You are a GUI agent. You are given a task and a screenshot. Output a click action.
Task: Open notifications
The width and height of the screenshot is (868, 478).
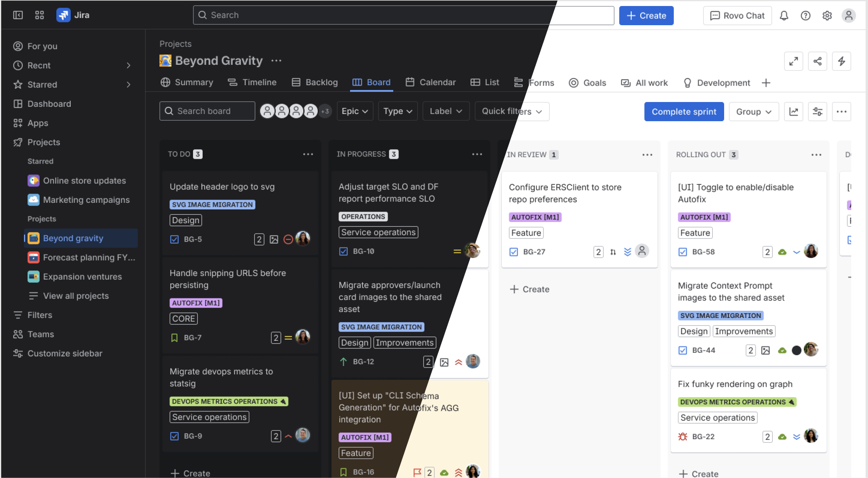pyautogui.click(x=784, y=15)
